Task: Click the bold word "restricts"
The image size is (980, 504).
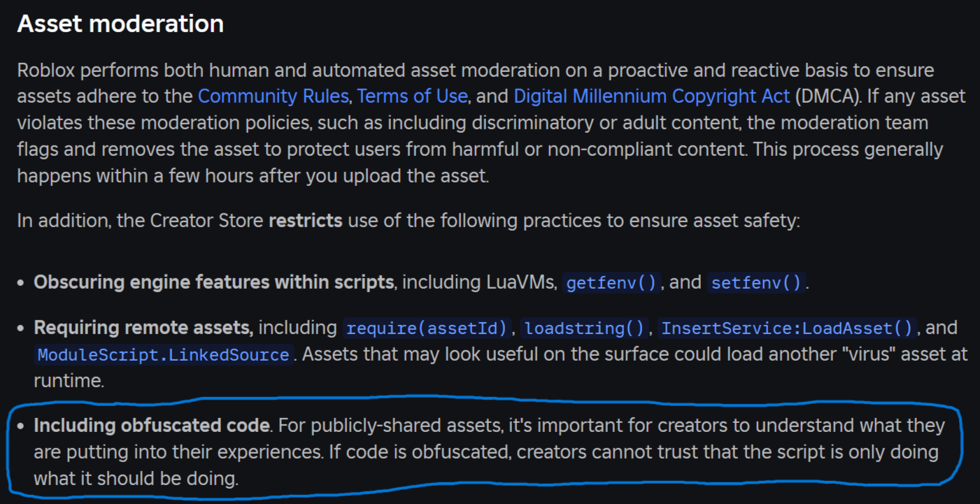Action: point(306,222)
